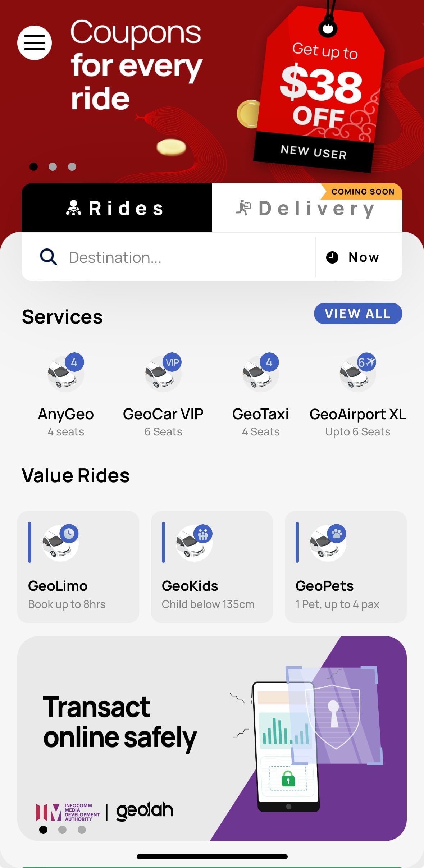The width and height of the screenshot is (424, 868).
Task: Select the AnyGeo 4 seats car icon
Action: pos(66,373)
